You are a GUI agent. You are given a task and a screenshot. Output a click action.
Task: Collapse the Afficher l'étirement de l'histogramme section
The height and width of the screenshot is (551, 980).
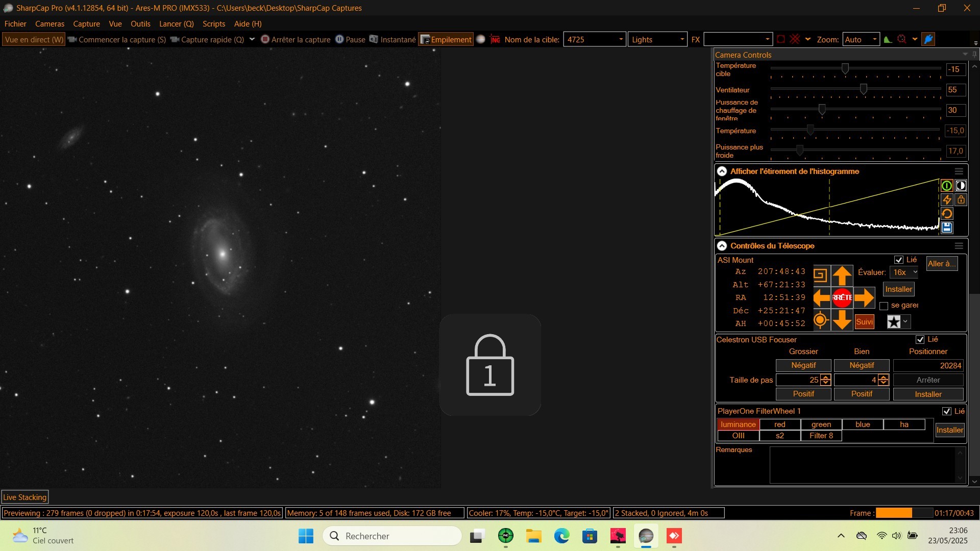[722, 171]
